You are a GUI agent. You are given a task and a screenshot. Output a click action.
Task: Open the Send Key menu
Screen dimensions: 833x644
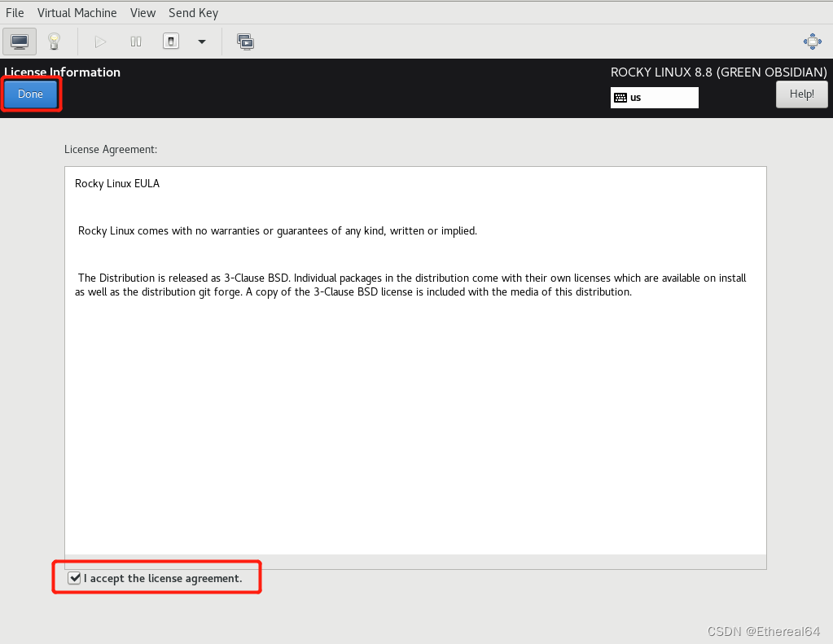pyautogui.click(x=193, y=13)
